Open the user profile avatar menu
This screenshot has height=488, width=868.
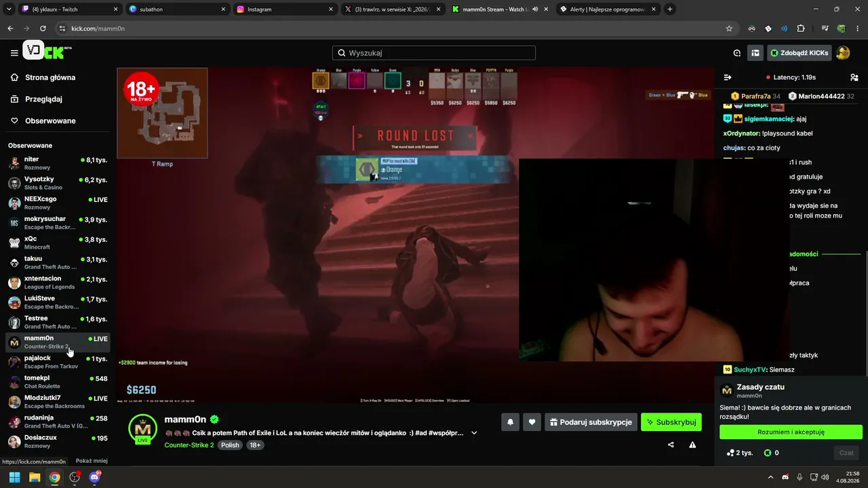pos(843,53)
